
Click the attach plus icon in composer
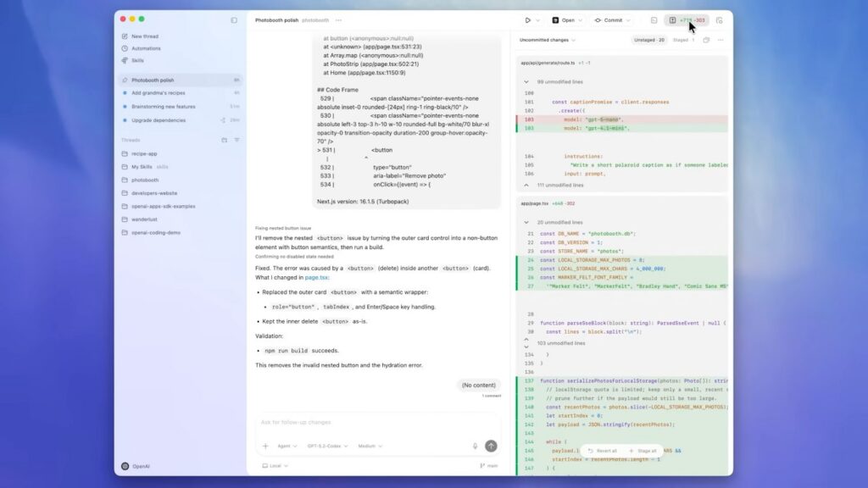264,445
